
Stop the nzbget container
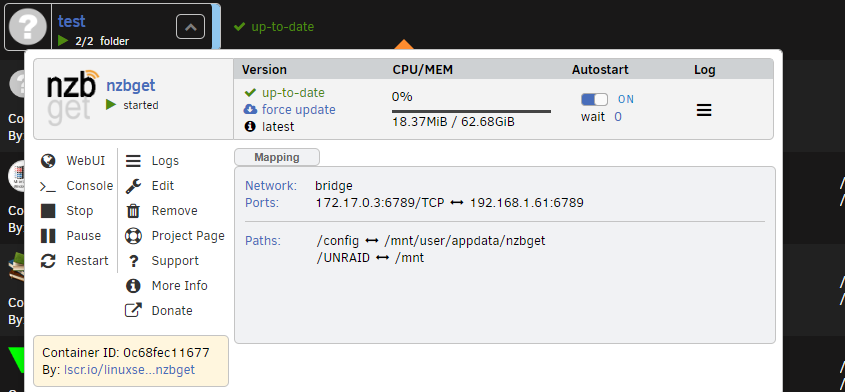(x=48, y=211)
